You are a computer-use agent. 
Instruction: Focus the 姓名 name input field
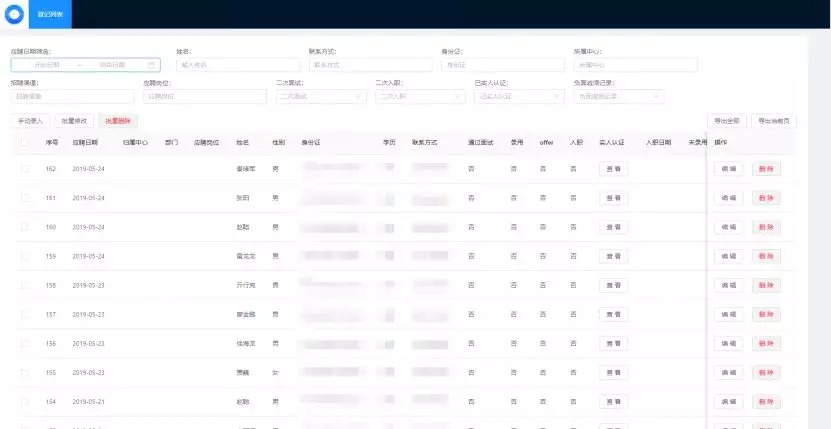[x=236, y=65]
